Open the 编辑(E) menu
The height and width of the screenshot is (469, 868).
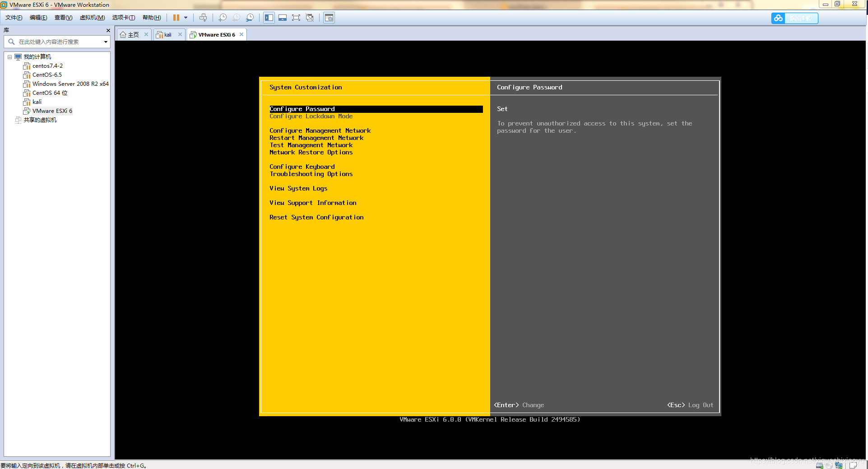38,18
